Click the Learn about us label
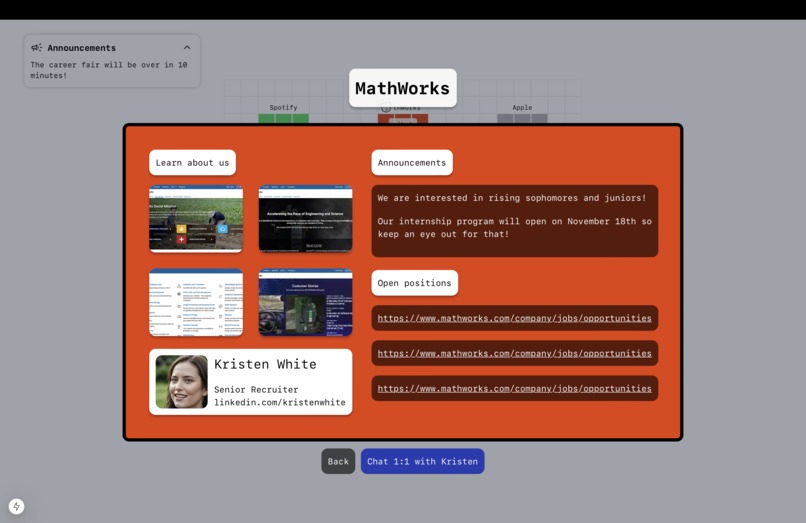Screen dimensions: 806x523 pos(192,163)
